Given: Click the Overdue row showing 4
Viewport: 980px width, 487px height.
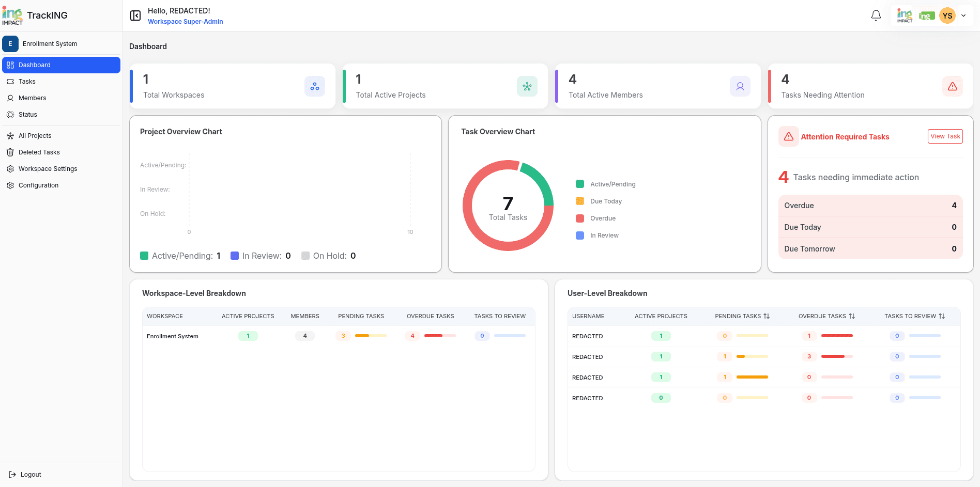Looking at the screenshot, I should coord(870,206).
